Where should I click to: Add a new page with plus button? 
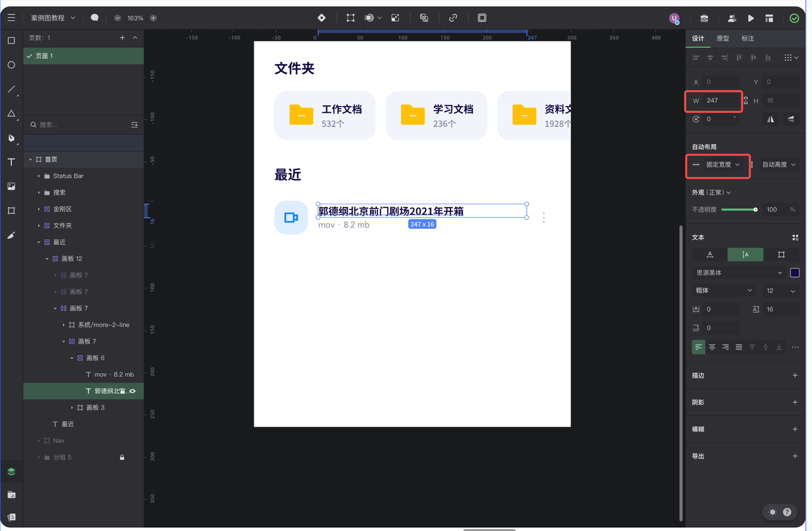(122, 38)
